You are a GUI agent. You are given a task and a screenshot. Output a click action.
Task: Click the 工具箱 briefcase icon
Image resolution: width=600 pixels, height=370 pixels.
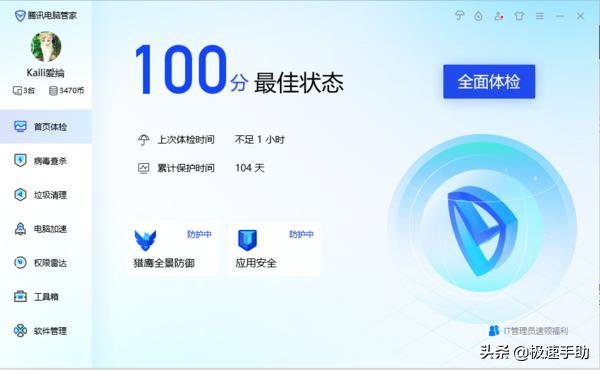tap(20, 297)
